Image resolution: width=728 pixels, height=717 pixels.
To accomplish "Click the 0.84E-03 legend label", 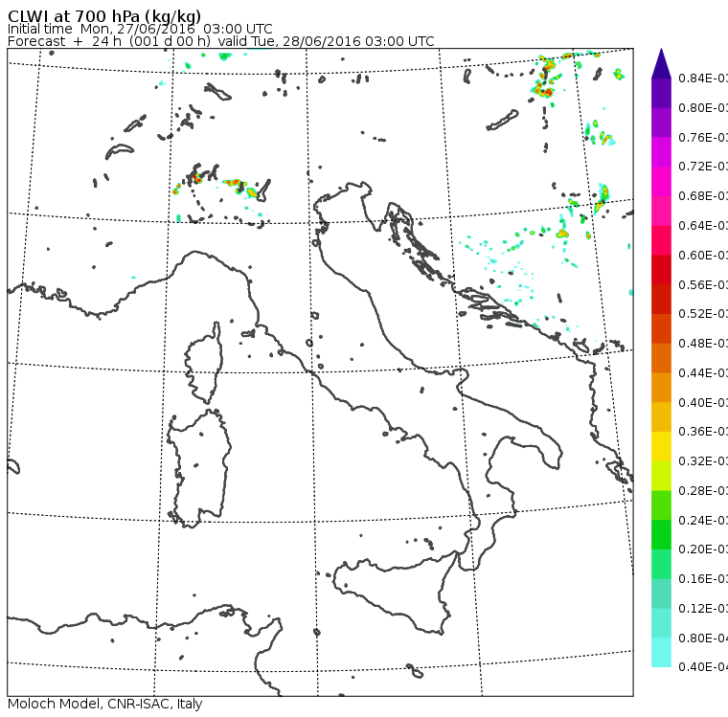I will [703, 78].
